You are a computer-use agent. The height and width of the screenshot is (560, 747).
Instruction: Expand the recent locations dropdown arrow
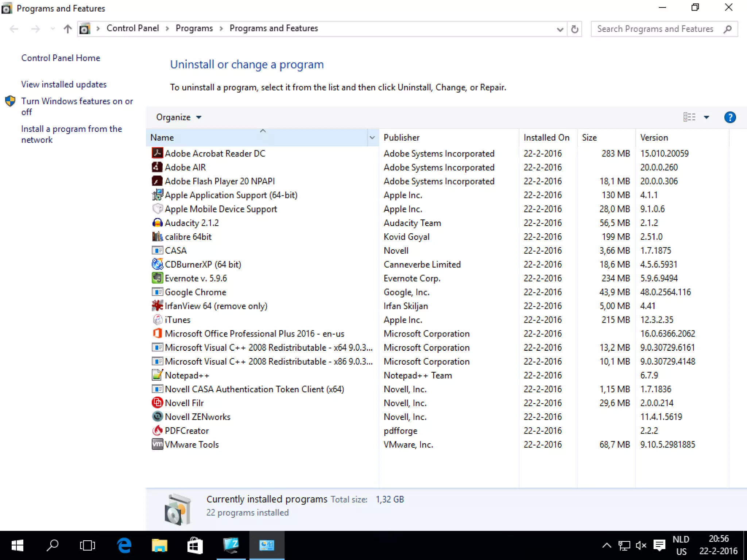click(53, 29)
